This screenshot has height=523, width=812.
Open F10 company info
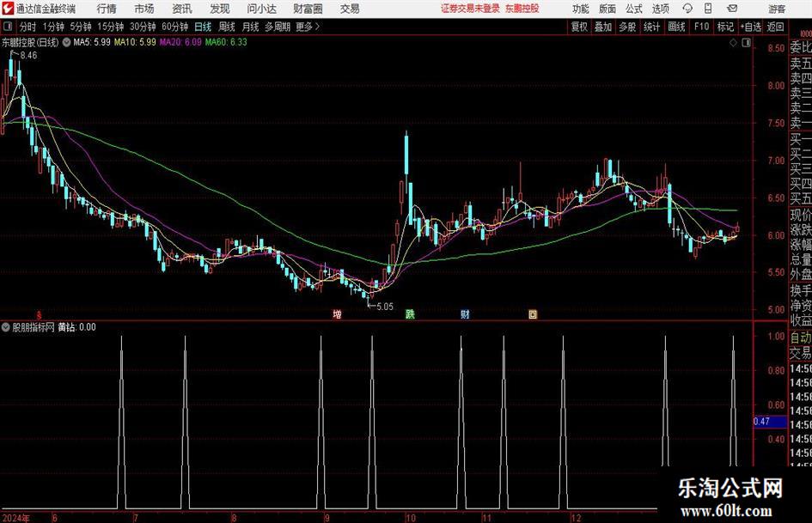[701, 27]
